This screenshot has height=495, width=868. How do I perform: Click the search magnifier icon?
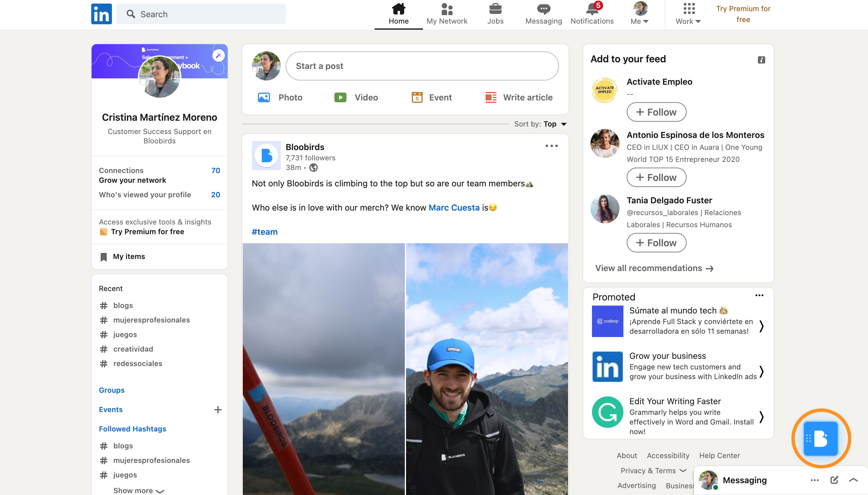[x=131, y=14]
